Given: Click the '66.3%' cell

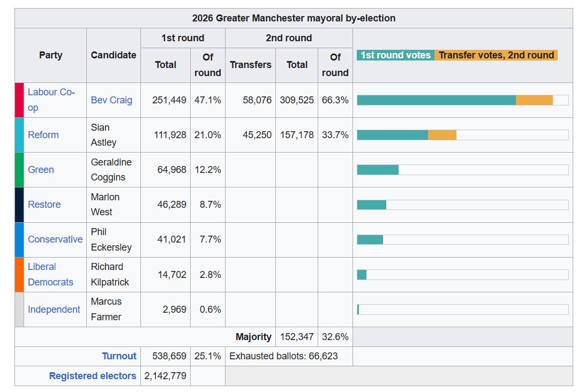Looking at the screenshot, I should [x=335, y=100].
